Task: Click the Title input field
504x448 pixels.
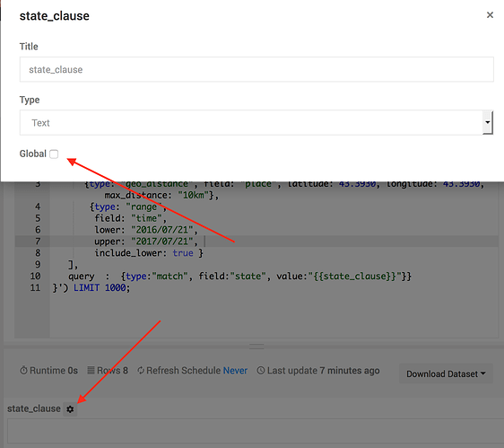Action: 256,69
